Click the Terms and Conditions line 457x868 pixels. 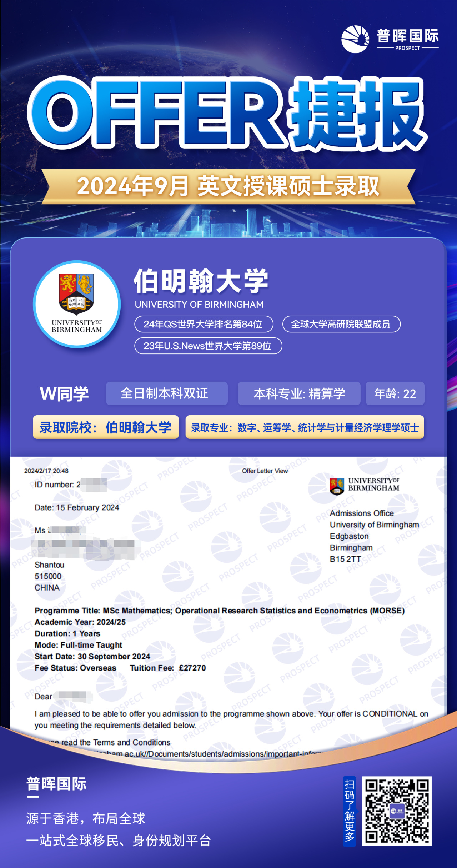109,742
